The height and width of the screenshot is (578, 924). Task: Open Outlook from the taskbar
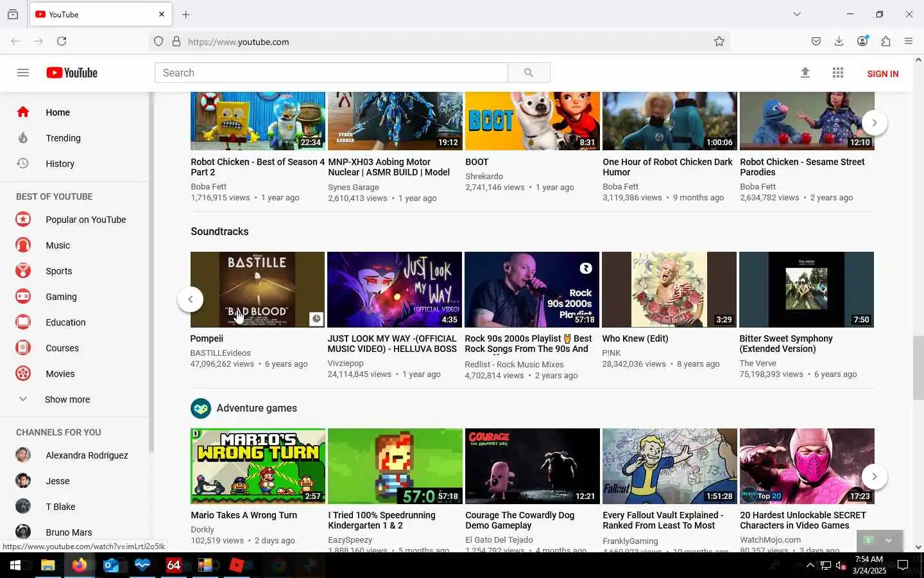(111, 565)
